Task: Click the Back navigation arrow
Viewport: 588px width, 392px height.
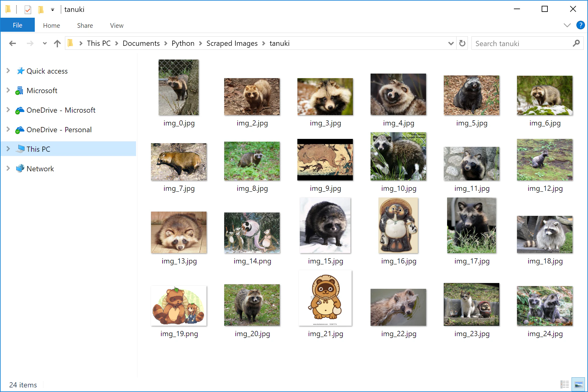Action: 13,44
